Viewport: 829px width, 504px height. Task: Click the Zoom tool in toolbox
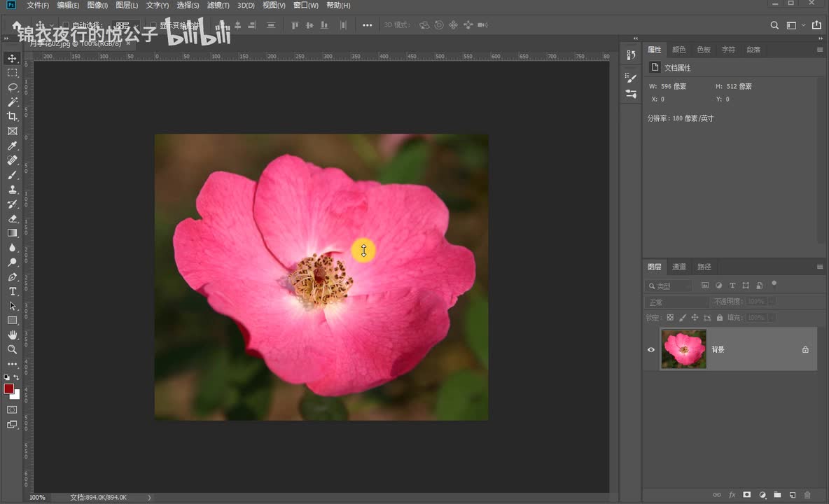pos(13,349)
